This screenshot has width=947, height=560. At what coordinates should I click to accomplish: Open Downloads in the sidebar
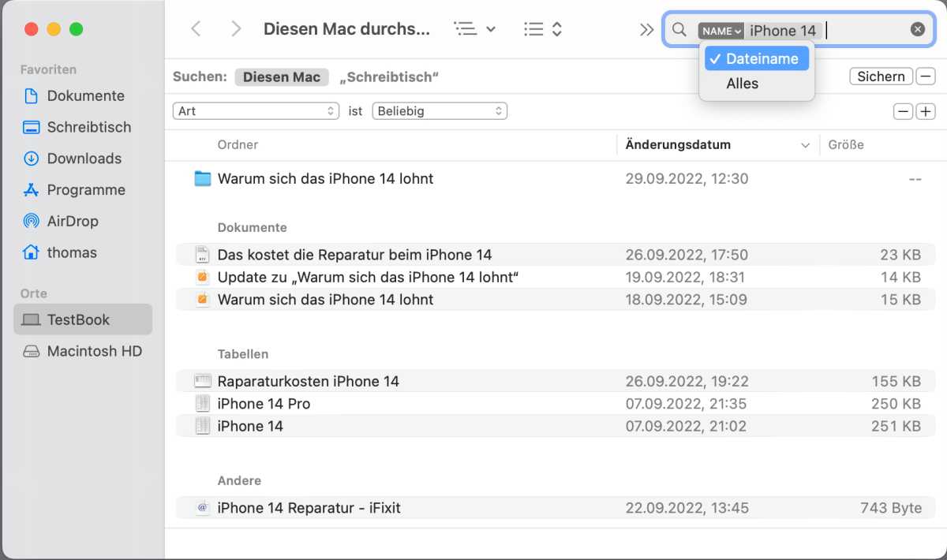coord(83,159)
